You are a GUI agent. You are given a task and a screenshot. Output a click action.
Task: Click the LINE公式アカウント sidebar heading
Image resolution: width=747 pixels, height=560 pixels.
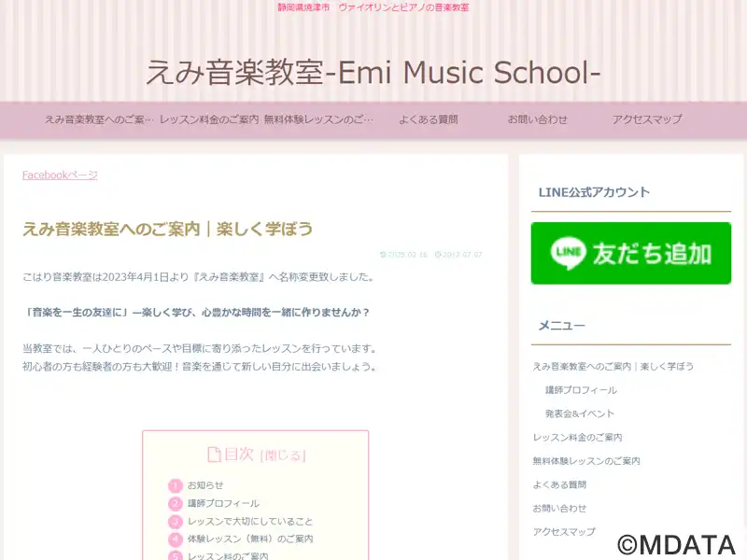pyautogui.click(x=594, y=192)
